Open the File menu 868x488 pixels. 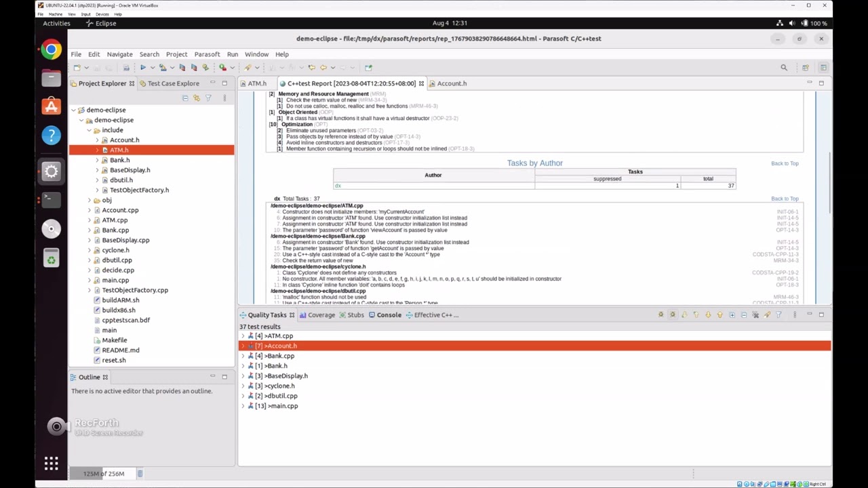pyautogui.click(x=76, y=54)
